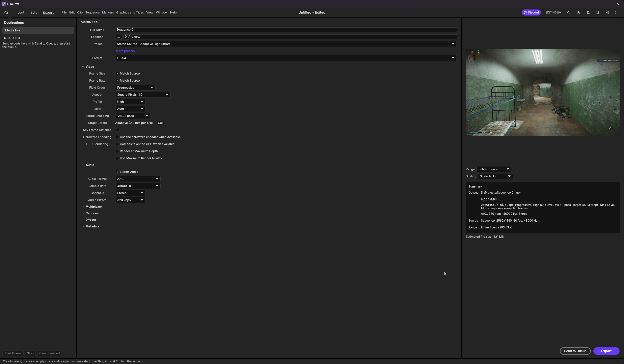Toggle Frame Rate Match Source checkbox
624x364 pixels.
click(117, 81)
